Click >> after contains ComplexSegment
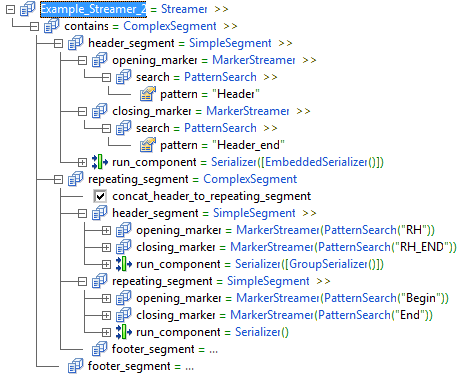Viewport: 459px width, 376px height. point(230,26)
